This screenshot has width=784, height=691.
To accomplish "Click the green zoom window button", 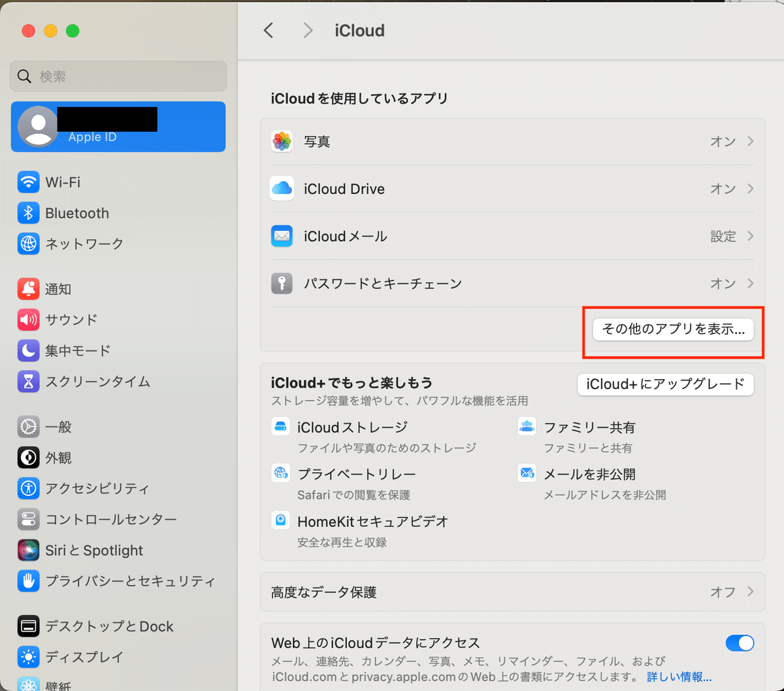I will click(x=73, y=31).
